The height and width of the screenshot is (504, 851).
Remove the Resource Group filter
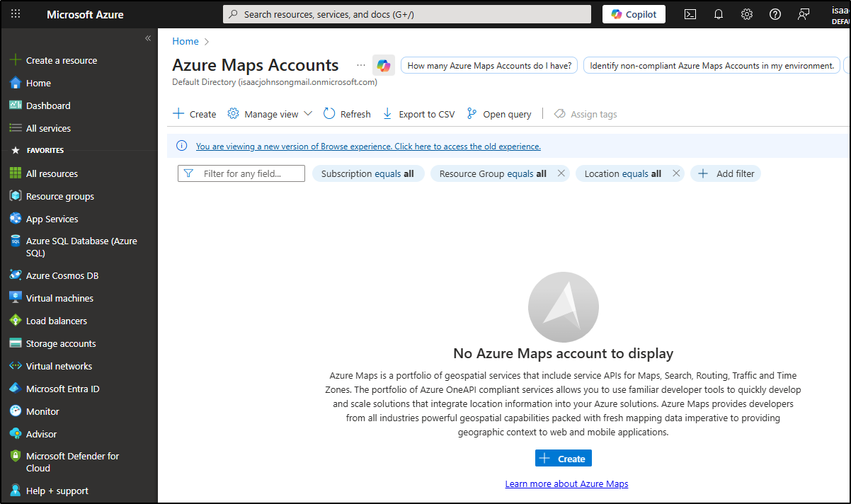coord(561,173)
